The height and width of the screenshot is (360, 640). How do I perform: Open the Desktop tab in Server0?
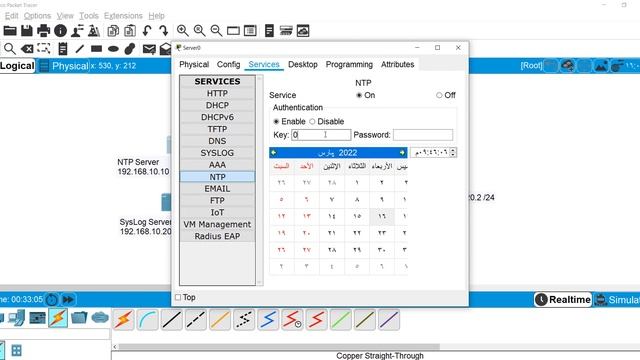pyautogui.click(x=302, y=64)
